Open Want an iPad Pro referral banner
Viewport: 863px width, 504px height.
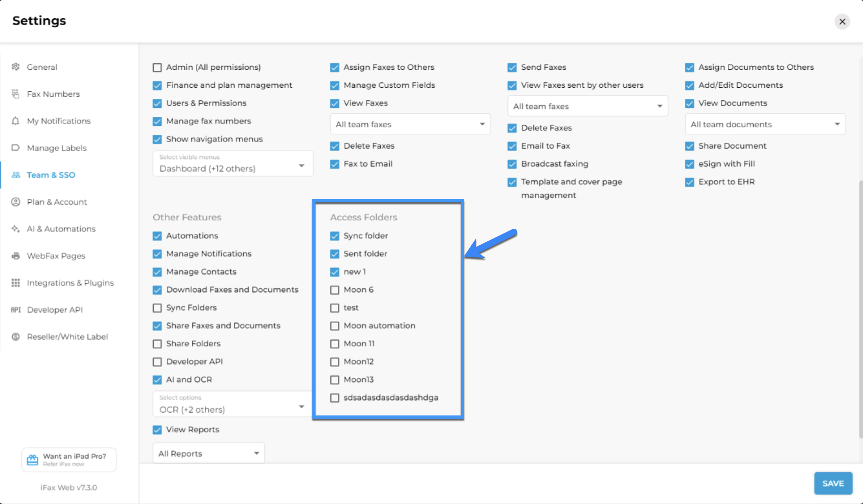click(x=69, y=460)
